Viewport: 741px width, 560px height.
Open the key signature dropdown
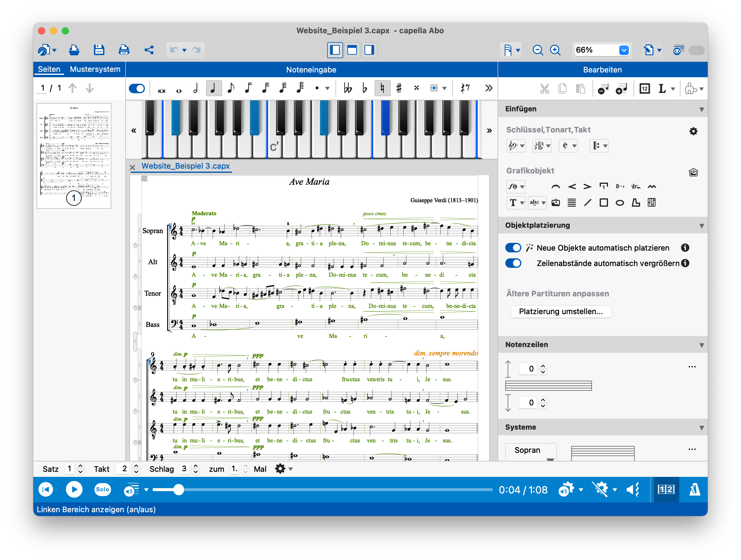click(x=542, y=146)
